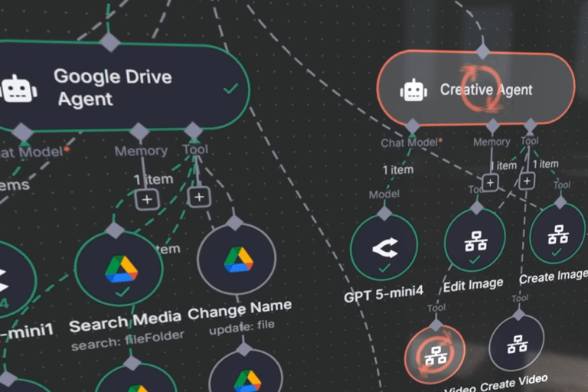The width and height of the screenshot is (588, 392).
Task: Click the Tool connector diamond on Creative Agent
Action: (531, 126)
